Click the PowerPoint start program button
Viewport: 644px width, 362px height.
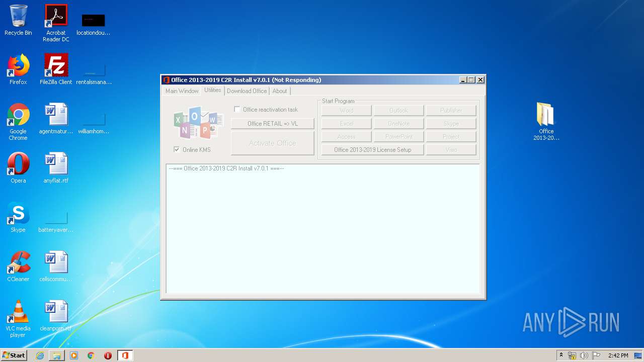(x=398, y=137)
